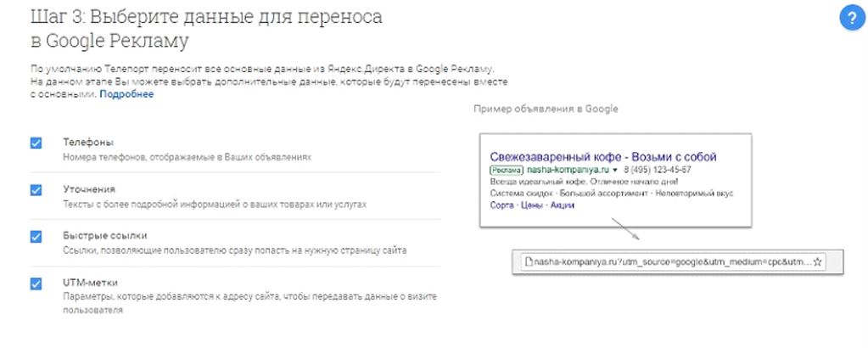The image size is (868, 348).
Task: Follow the Акции sitelink in the ad
Action: (x=562, y=205)
